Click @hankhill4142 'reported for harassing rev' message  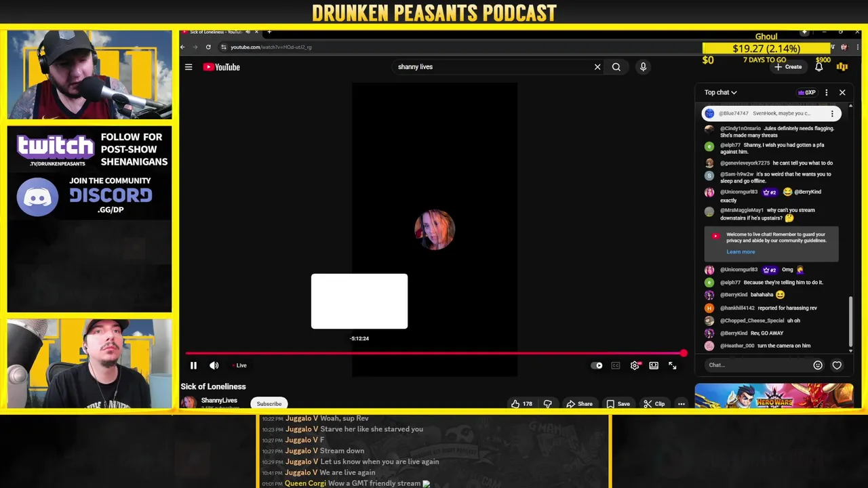pyautogui.click(x=773, y=308)
